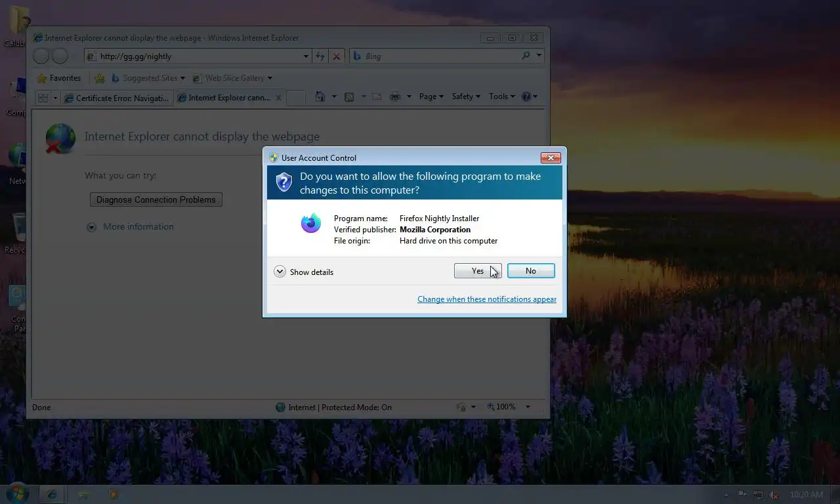This screenshot has height=504, width=840.
Task: Minimize the Internet Explorer window
Action: coord(490,38)
